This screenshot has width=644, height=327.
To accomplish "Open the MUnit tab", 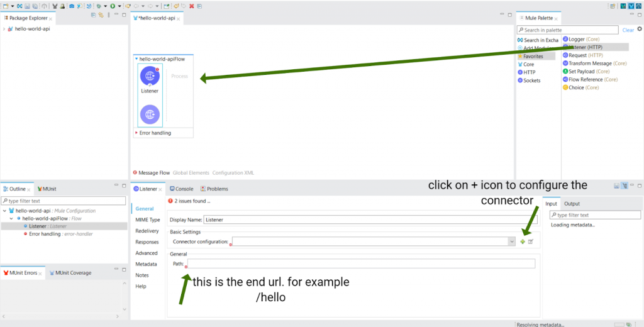I will click(x=47, y=189).
